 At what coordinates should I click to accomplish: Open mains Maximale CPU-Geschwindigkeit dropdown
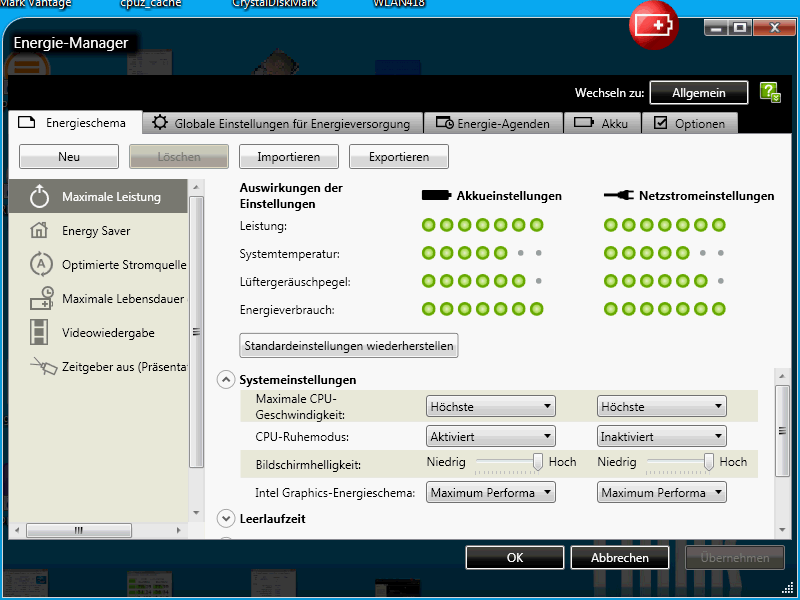662,407
